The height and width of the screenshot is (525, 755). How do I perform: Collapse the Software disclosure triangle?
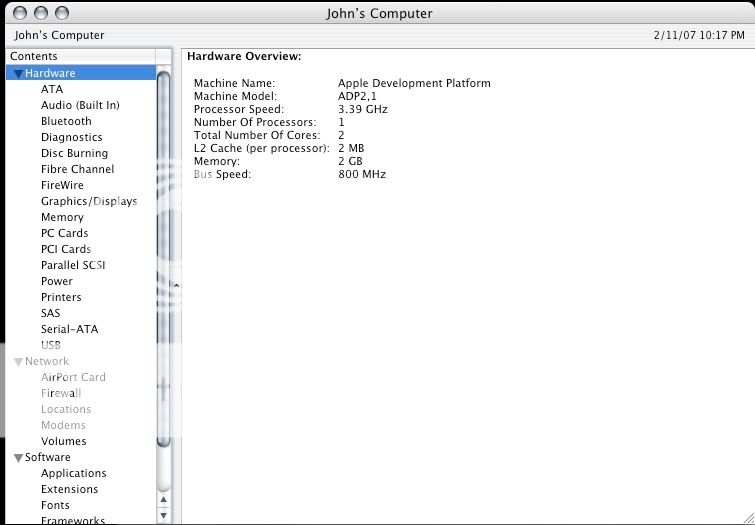[x=18, y=458]
